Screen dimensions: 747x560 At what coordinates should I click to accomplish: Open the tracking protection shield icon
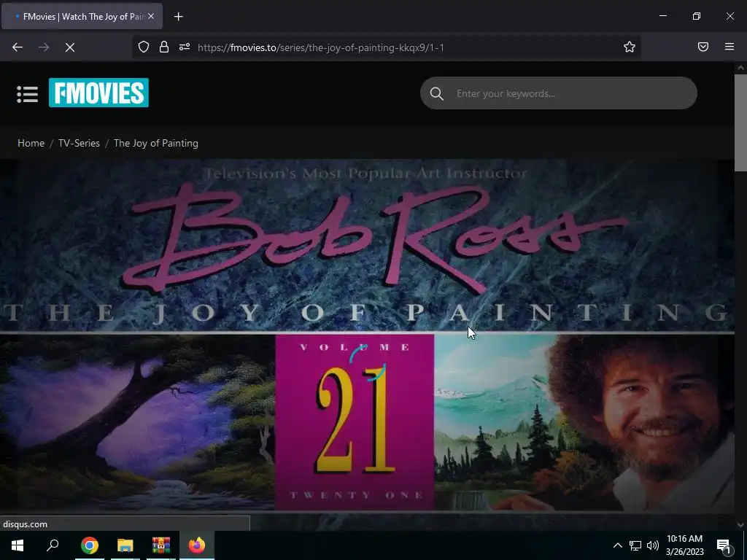click(x=144, y=47)
